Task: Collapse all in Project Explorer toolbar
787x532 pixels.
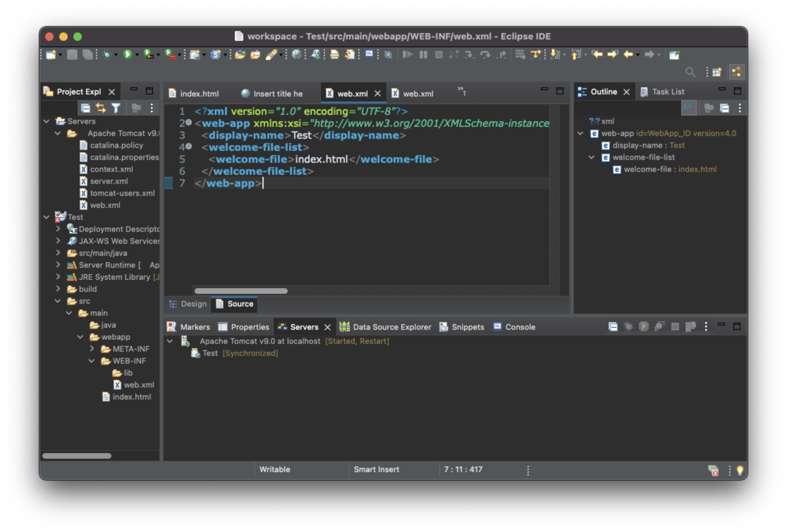Action: 86,108
